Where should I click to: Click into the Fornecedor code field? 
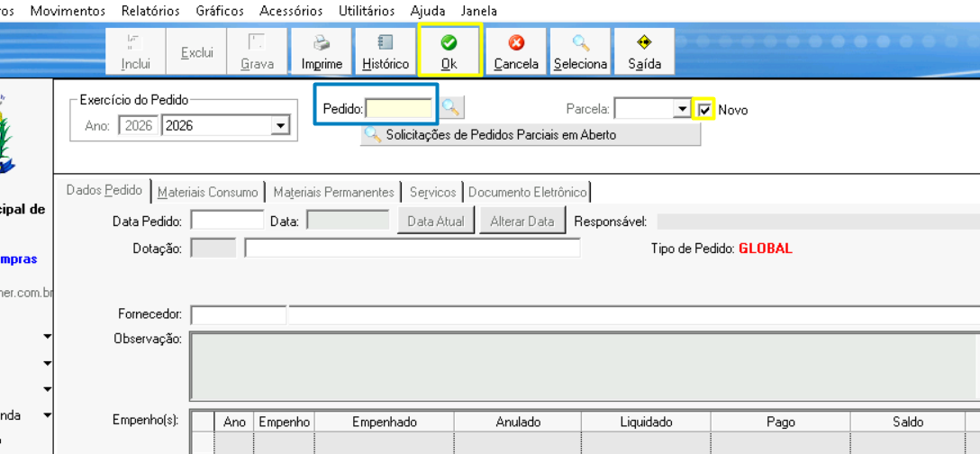coord(238,314)
